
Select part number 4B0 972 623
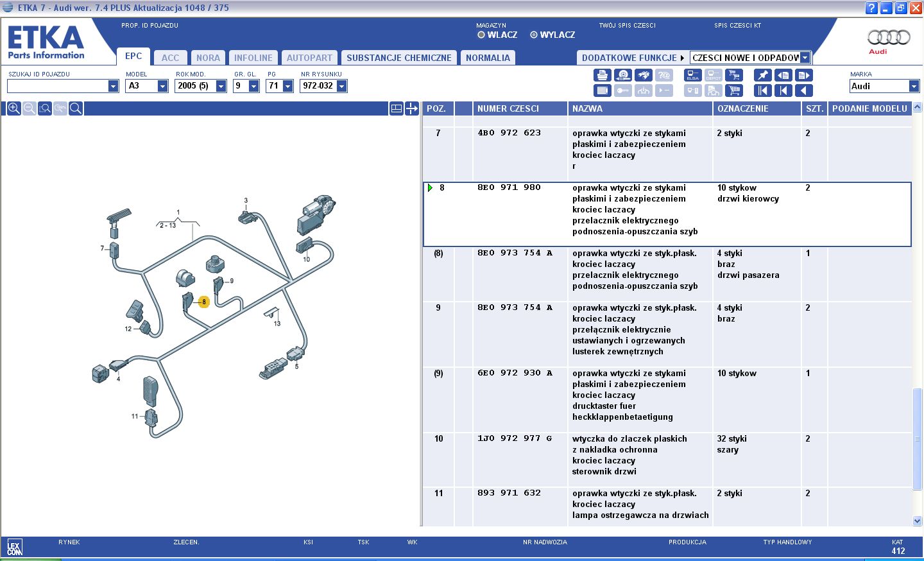pos(509,133)
